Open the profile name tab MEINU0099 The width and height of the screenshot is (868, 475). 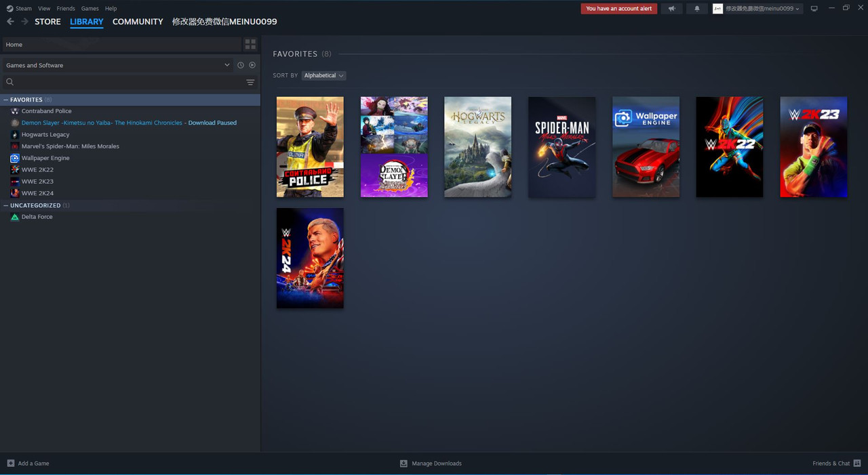point(224,22)
